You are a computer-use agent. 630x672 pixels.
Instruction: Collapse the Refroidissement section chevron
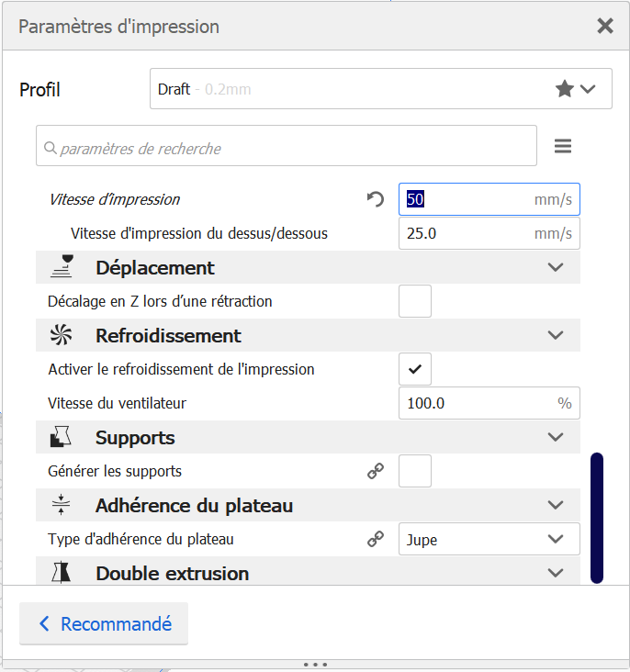click(555, 335)
